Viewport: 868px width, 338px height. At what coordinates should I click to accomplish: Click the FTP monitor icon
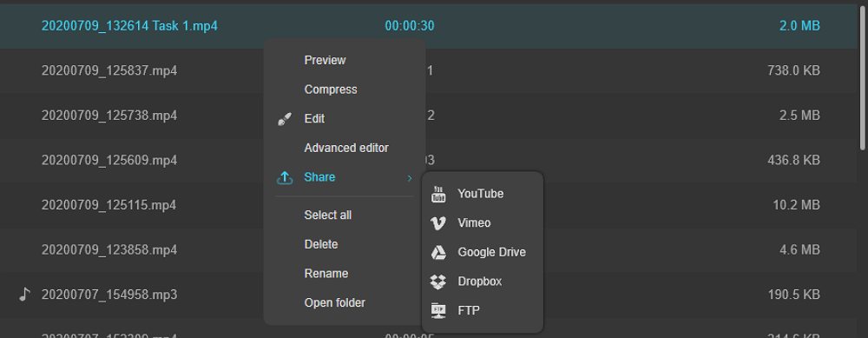[437, 311]
